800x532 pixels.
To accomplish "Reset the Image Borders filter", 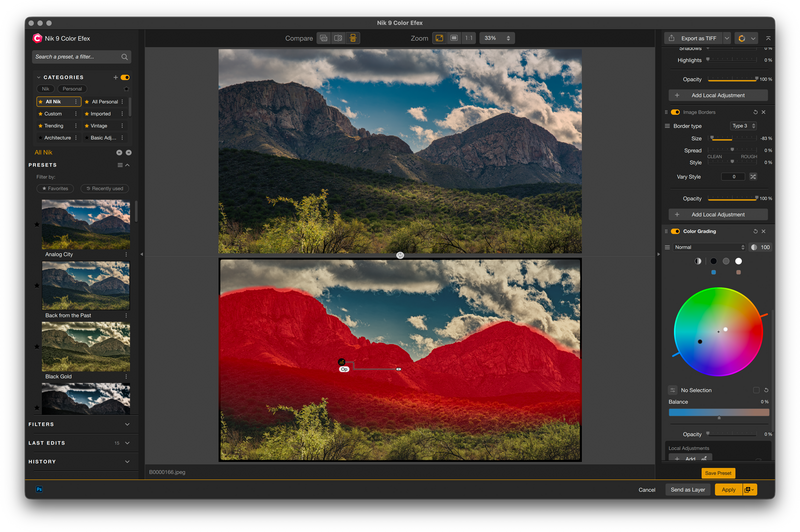I will 756,112.
